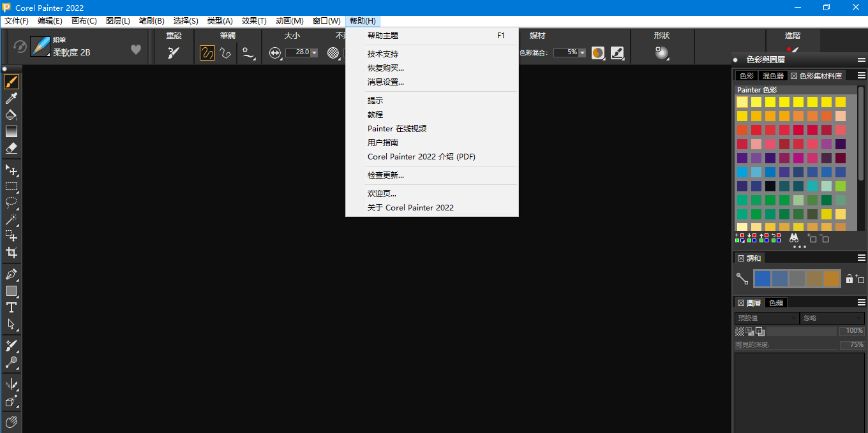Select the Pen tool in the toolbox
Screen dimensions: 868x433
pos(11,274)
